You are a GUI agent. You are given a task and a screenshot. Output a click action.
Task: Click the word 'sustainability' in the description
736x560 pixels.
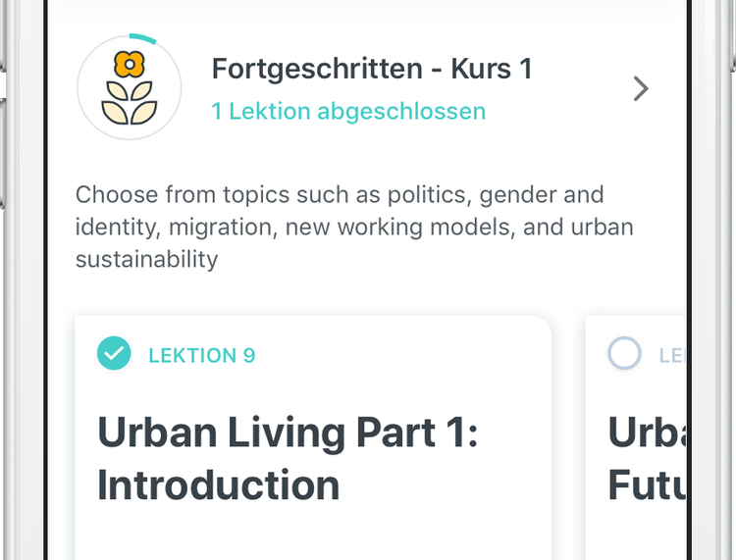point(146,259)
